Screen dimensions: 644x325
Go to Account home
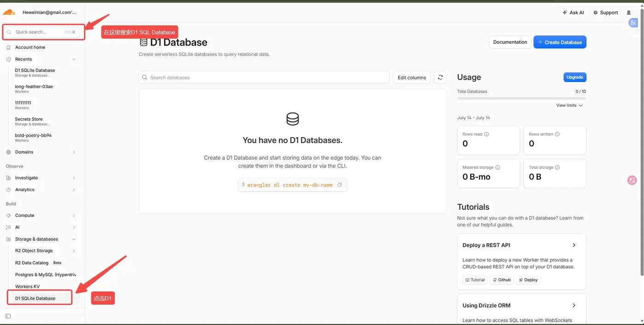coord(30,47)
